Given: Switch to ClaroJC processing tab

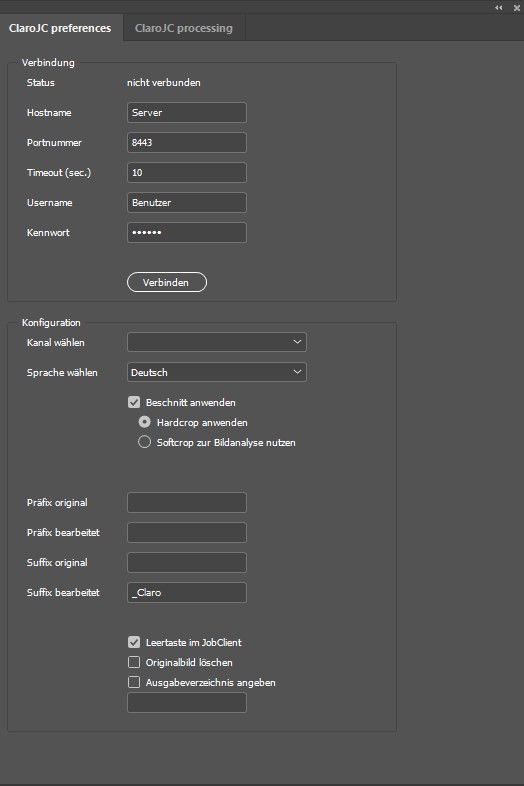Looking at the screenshot, I should click(184, 28).
